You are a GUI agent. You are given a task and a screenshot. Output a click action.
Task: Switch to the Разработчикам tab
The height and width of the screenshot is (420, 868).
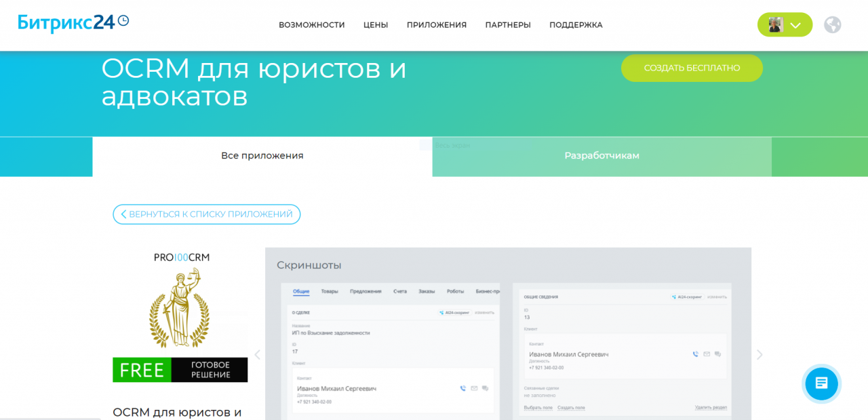pos(602,156)
